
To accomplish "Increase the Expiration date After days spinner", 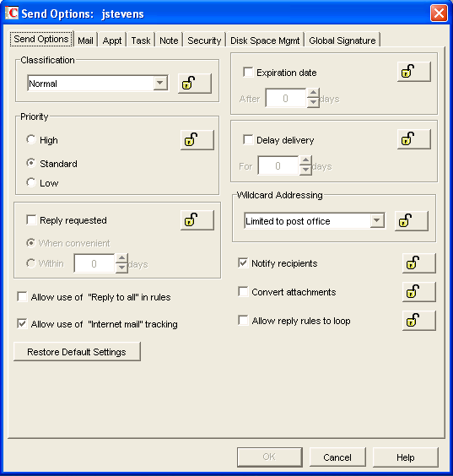I will pyautogui.click(x=313, y=93).
